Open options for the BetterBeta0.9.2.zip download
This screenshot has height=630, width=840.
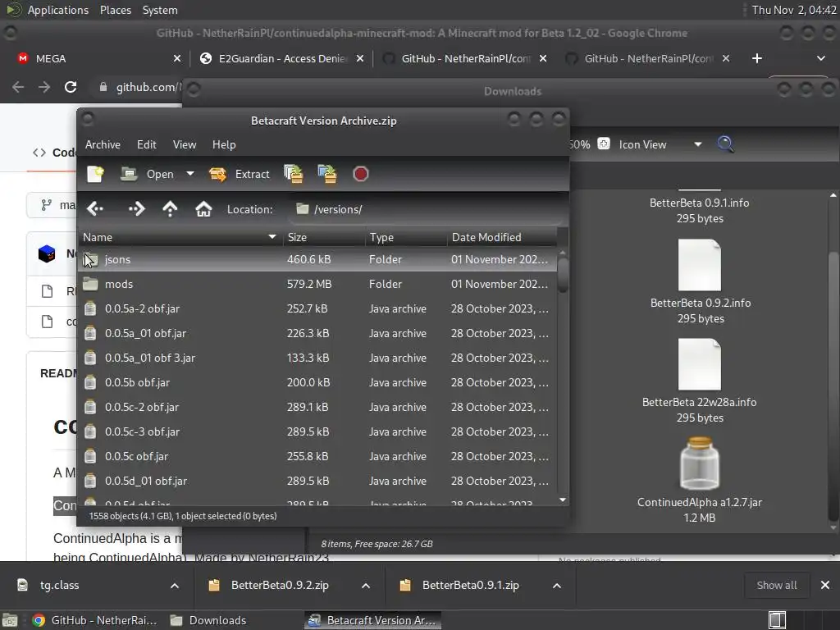366,586
